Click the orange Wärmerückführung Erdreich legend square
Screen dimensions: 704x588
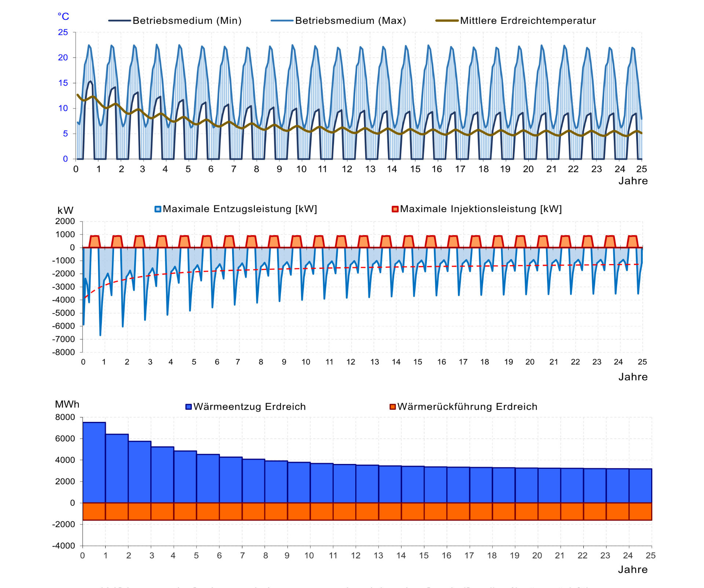point(392,407)
